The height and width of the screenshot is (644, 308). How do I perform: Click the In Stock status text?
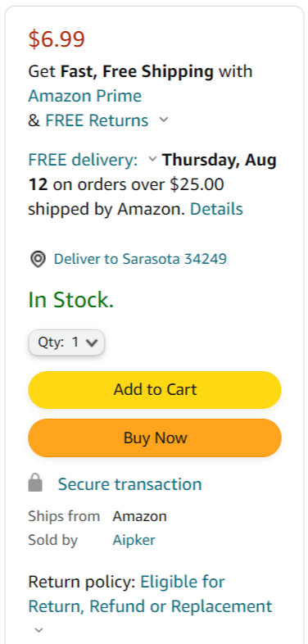[x=71, y=300]
